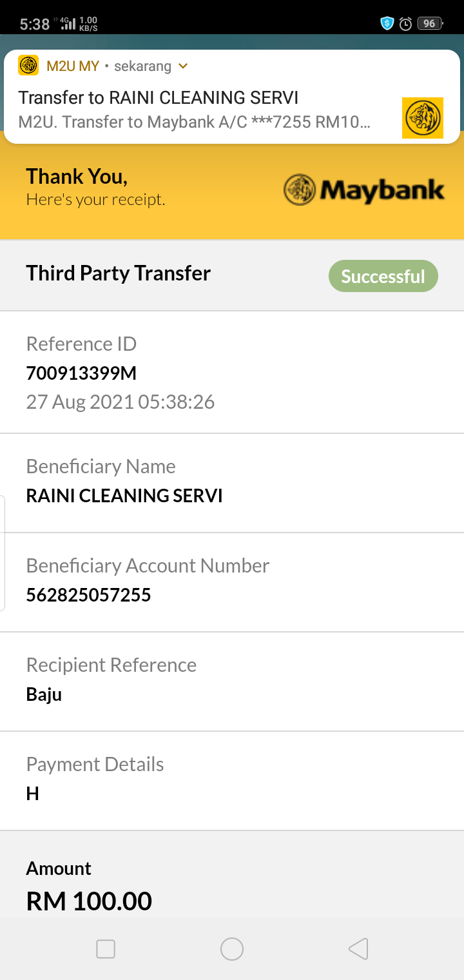Viewport: 464px width, 980px height.
Task: Open the Maybank tiger thumbnail in the notification
Action: (x=423, y=118)
